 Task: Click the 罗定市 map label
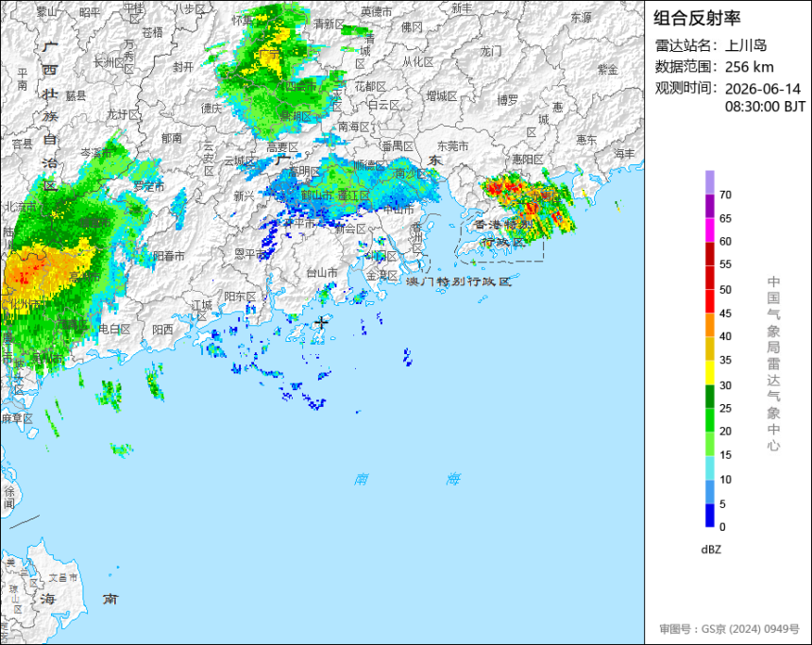(x=148, y=186)
